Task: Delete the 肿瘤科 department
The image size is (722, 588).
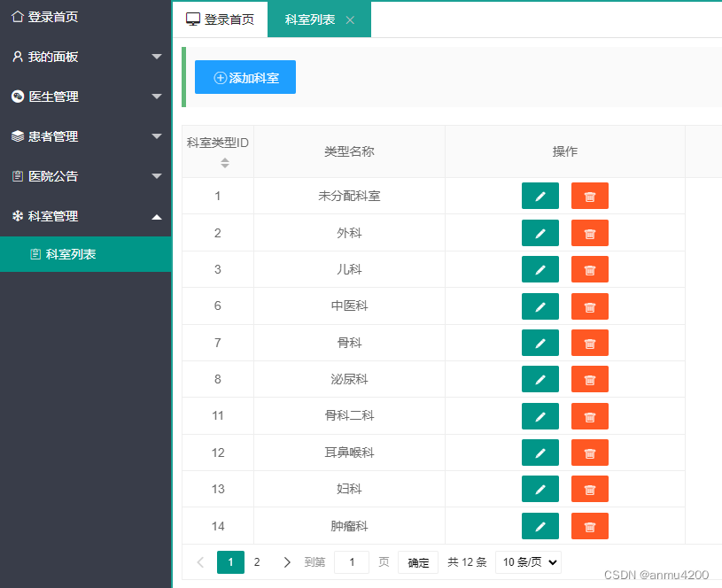Action: 589,526
